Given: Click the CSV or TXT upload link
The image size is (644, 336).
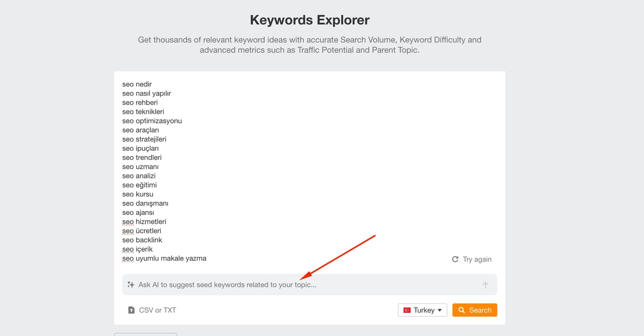Looking at the screenshot, I should pyautogui.click(x=157, y=310).
